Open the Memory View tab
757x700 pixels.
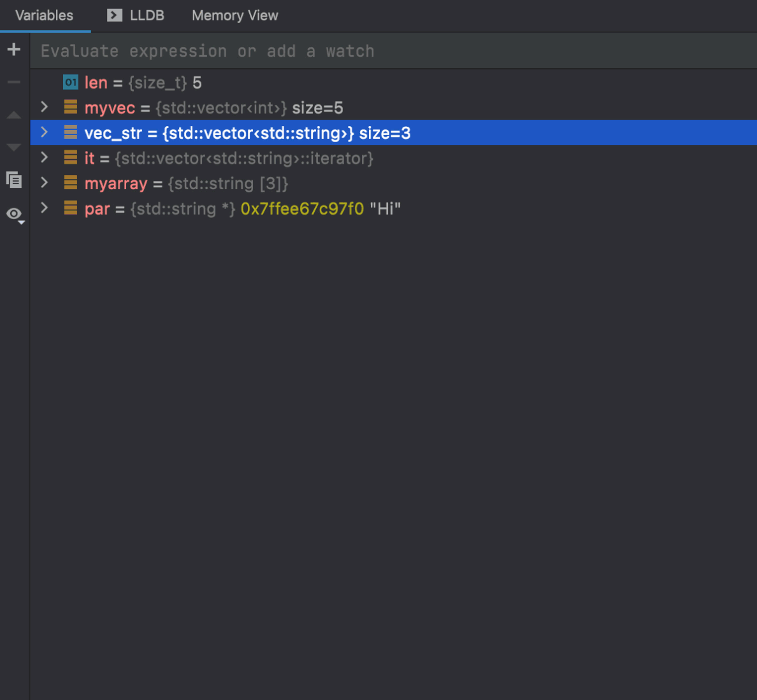tap(234, 15)
